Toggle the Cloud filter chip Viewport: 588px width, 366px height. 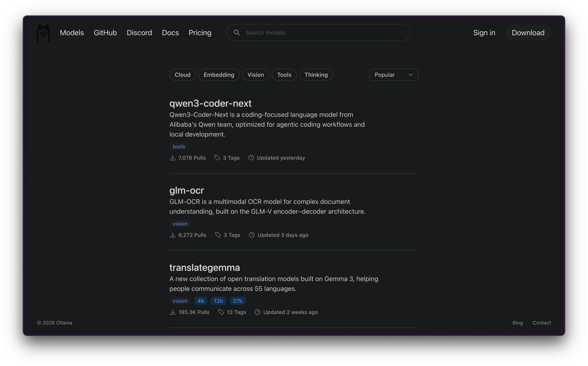pos(182,75)
